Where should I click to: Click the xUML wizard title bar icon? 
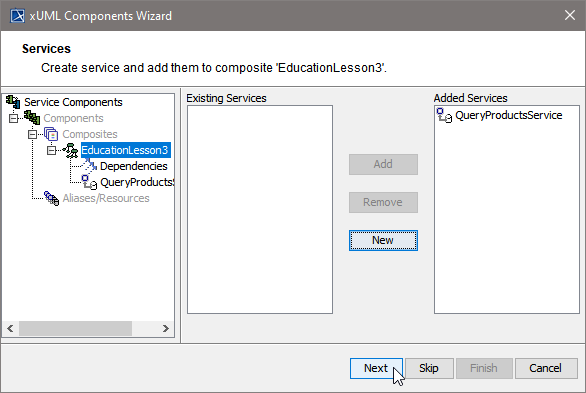[x=17, y=16]
